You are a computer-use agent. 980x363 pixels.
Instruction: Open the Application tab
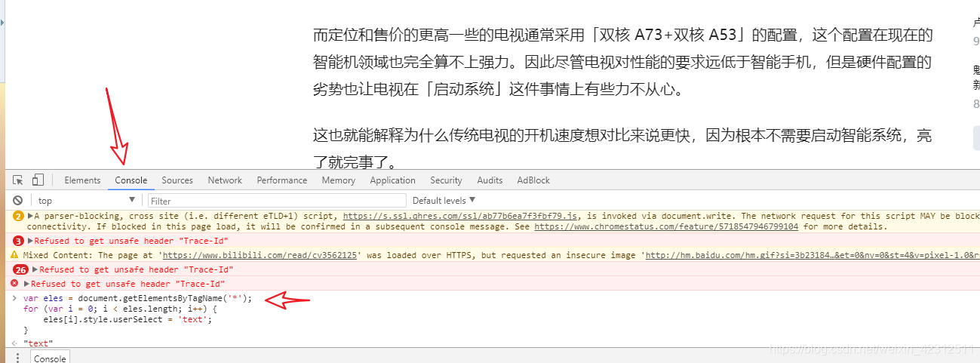tap(392, 180)
